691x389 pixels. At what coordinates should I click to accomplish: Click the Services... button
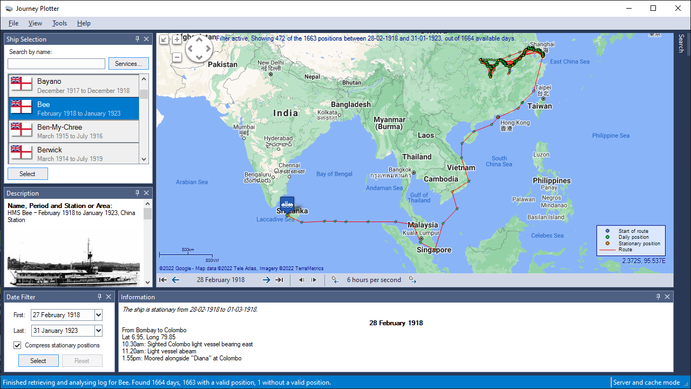coord(128,63)
